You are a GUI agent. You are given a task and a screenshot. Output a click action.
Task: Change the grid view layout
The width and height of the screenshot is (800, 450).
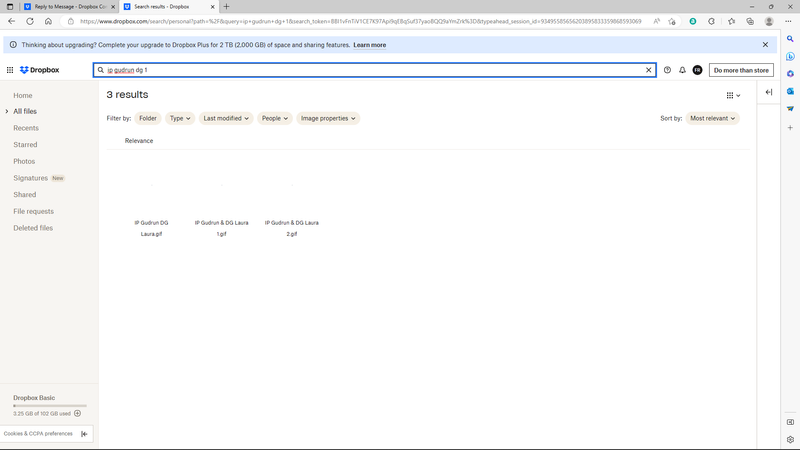click(x=733, y=95)
